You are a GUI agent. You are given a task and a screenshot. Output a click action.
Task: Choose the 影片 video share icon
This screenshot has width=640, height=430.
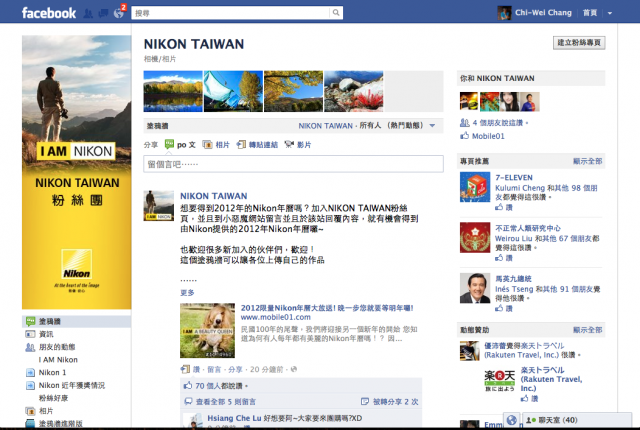(289, 144)
